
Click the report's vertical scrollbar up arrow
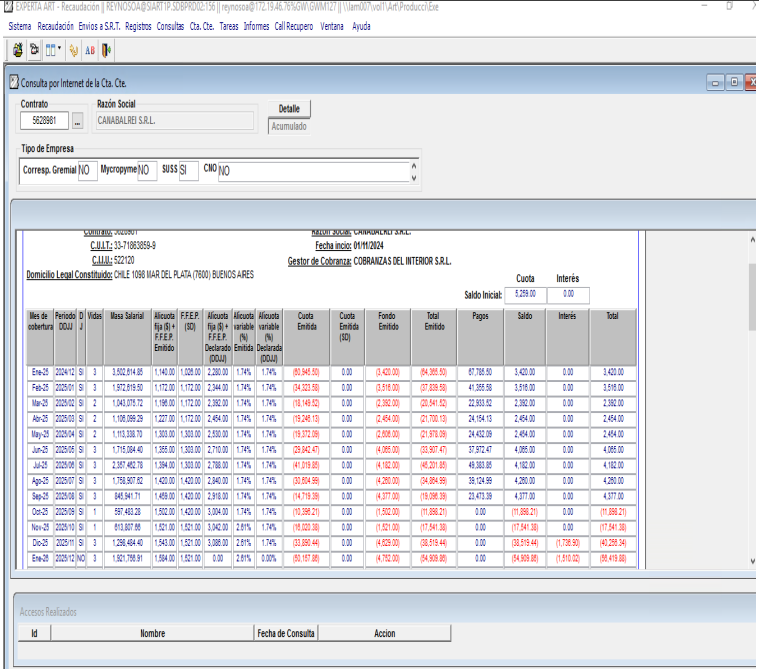753,242
